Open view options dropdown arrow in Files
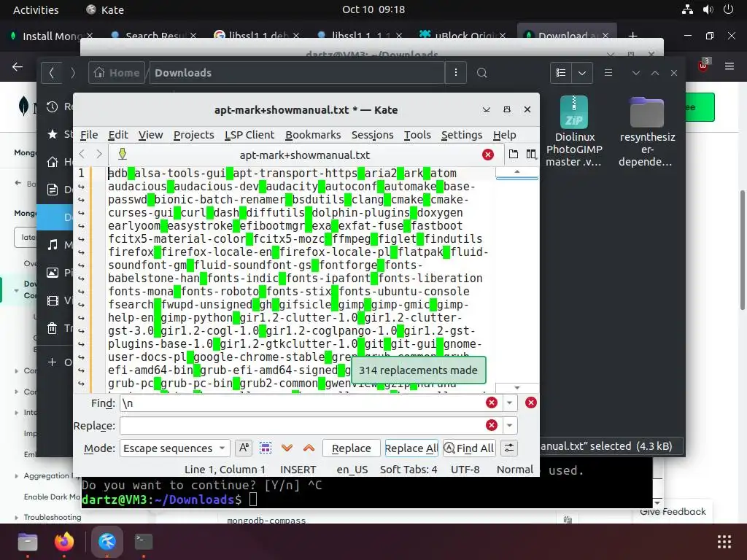The height and width of the screenshot is (560, 747). [581, 72]
